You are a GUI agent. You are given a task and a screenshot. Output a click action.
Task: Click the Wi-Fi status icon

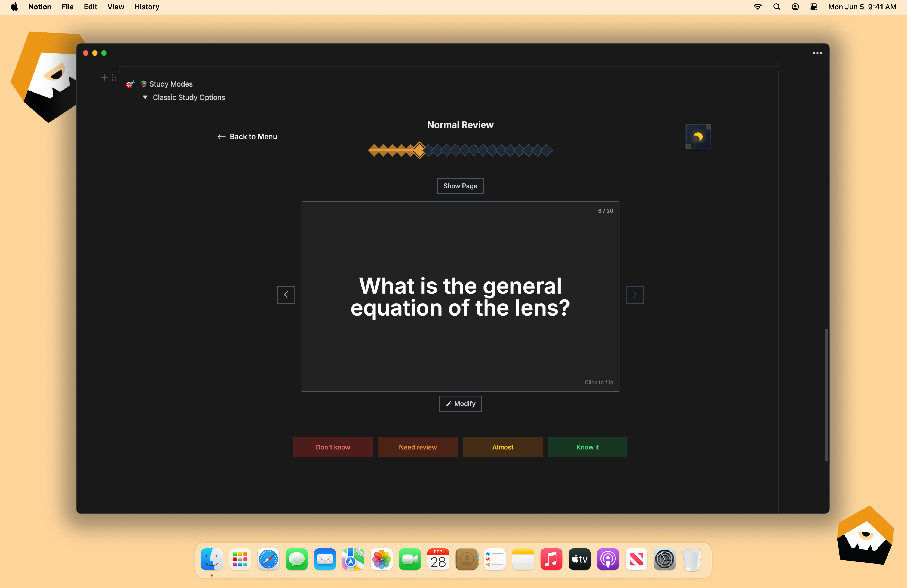pyautogui.click(x=758, y=7)
